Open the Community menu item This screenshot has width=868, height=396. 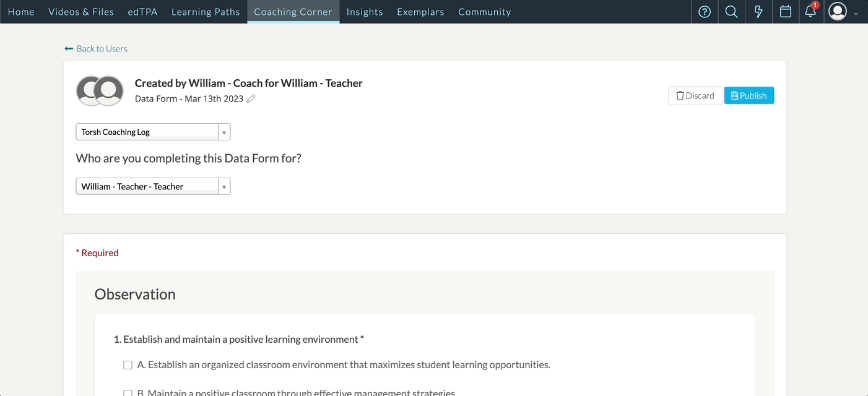(x=484, y=12)
